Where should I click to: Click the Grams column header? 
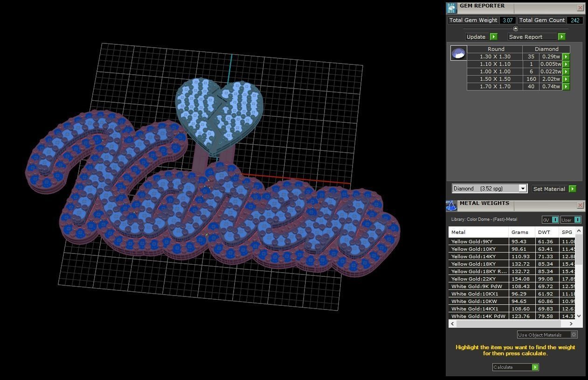pos(522,232)
